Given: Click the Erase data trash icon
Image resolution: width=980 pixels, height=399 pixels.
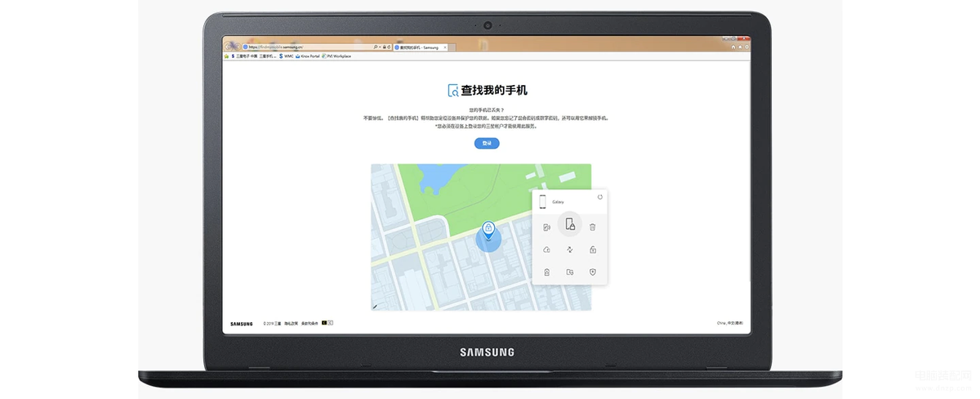Looking at the screenshot, I should [593, 227].
